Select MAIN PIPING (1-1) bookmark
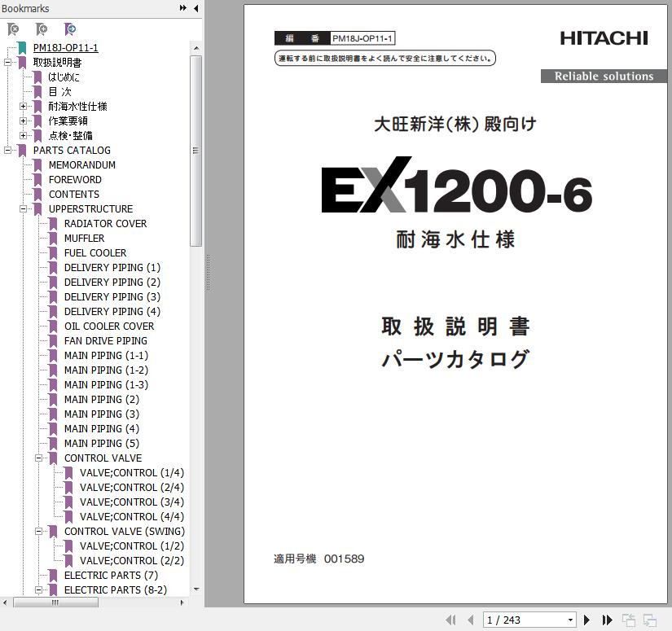 click(106, 356)
